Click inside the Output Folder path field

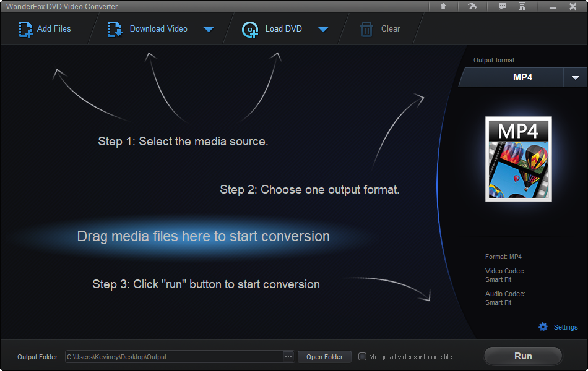tap(173, 356)
